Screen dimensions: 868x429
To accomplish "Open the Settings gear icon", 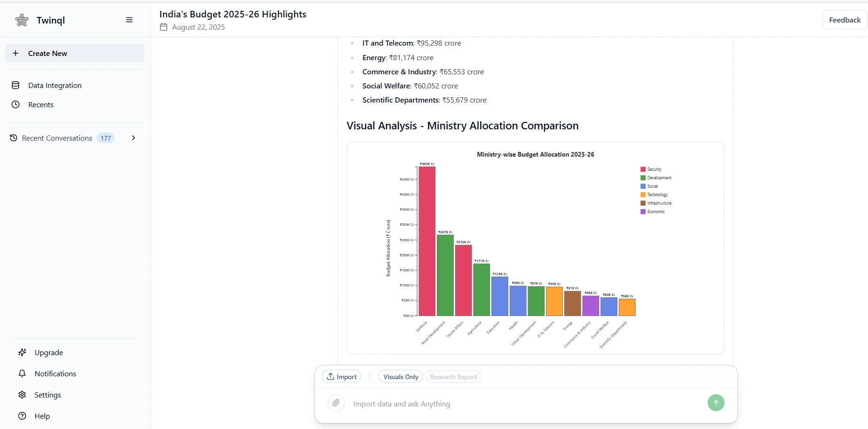I will [22, 395].
